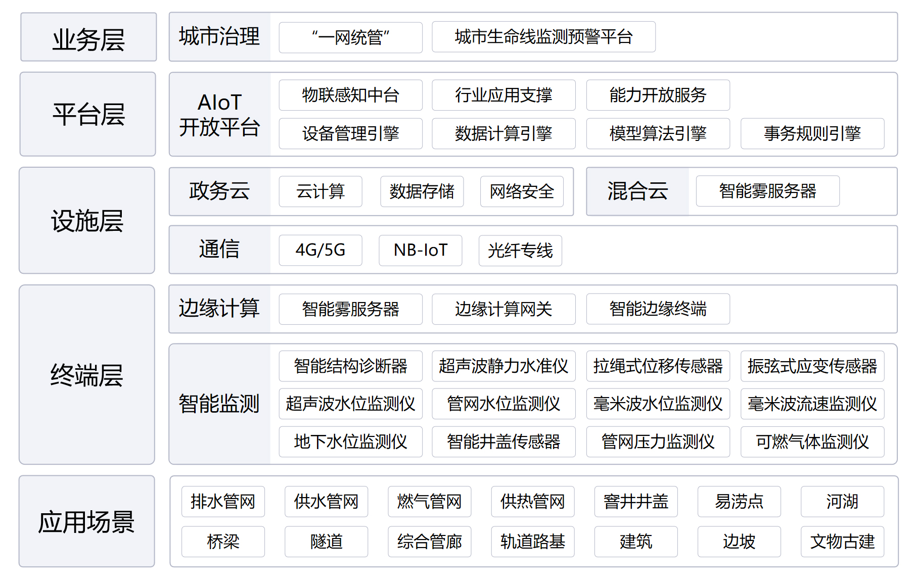This screenshot has width=916, height=588.
Task: Select the NB-IoT box
Action: [420, 250]
